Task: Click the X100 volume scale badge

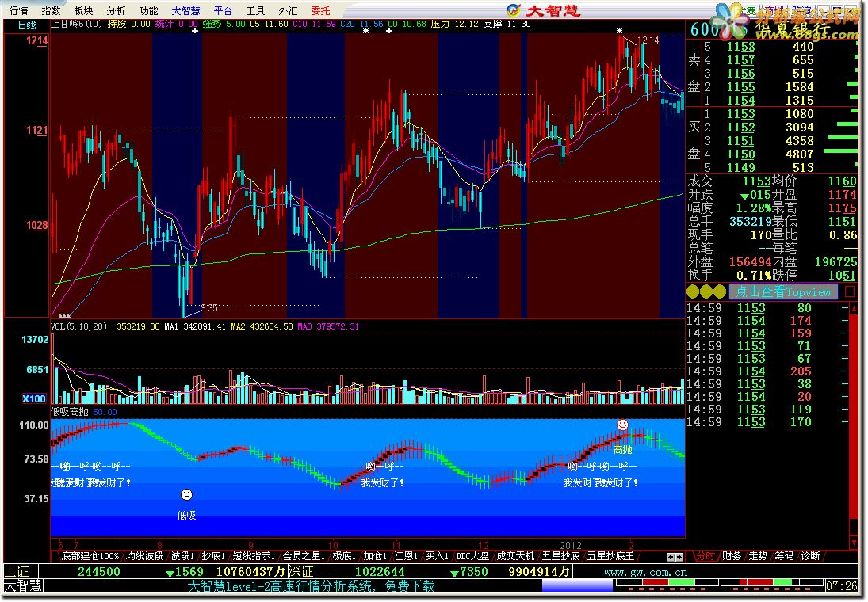Action: [x=34, y=398]
